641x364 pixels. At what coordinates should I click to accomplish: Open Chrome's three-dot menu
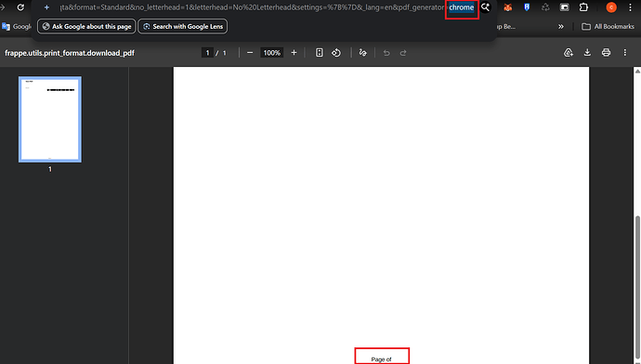[x=631, y=7]
